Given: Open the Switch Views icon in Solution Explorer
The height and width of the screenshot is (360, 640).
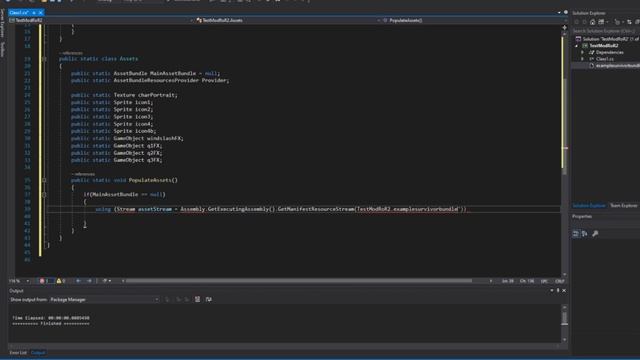Looking at the screenshot, I should (x=601, y=22).
